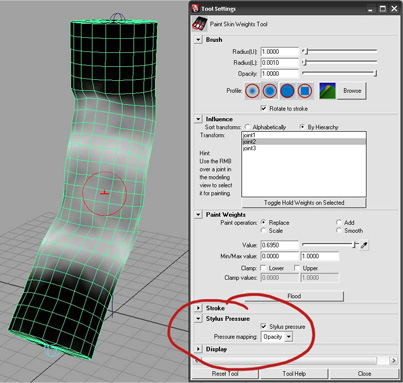The width and height of the screenshot is (403, 383).
Task: Click the custom brush shape image icon
Action: coord(327,91)
